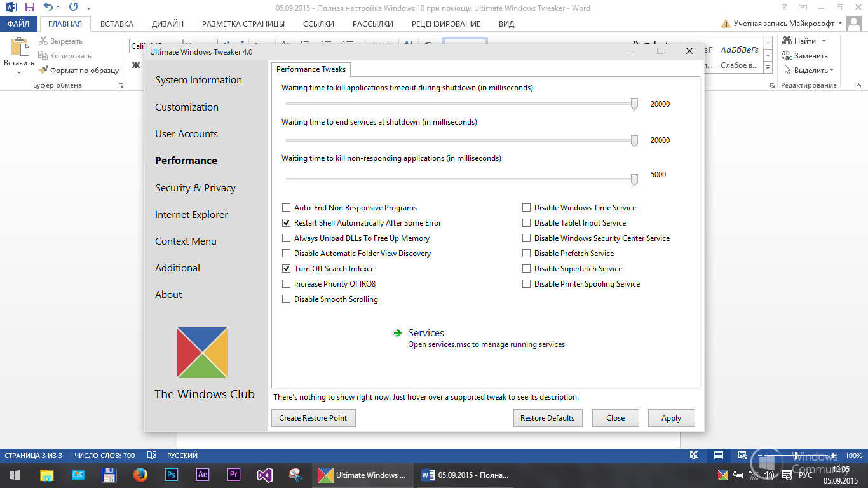Select the Security & Privacy section in Tweaker
Screen dimensions: 868x488
(x=195, y=188)
